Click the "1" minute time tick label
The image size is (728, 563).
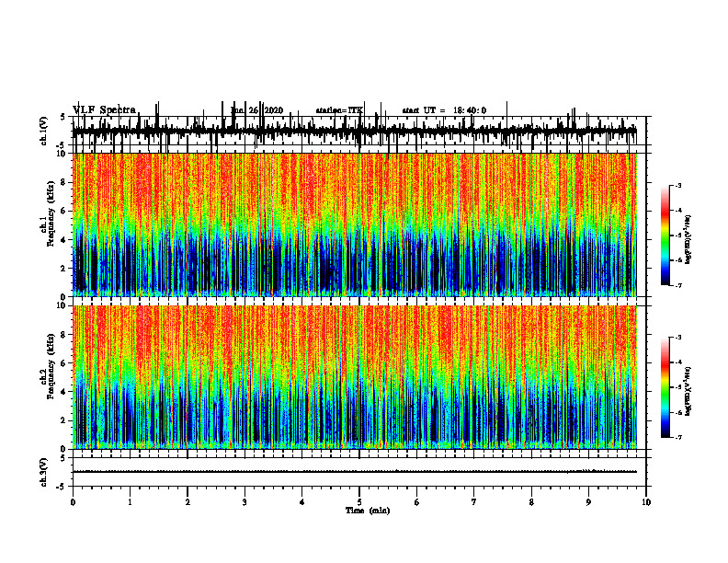pyautogui.click(x=130, y=502)
